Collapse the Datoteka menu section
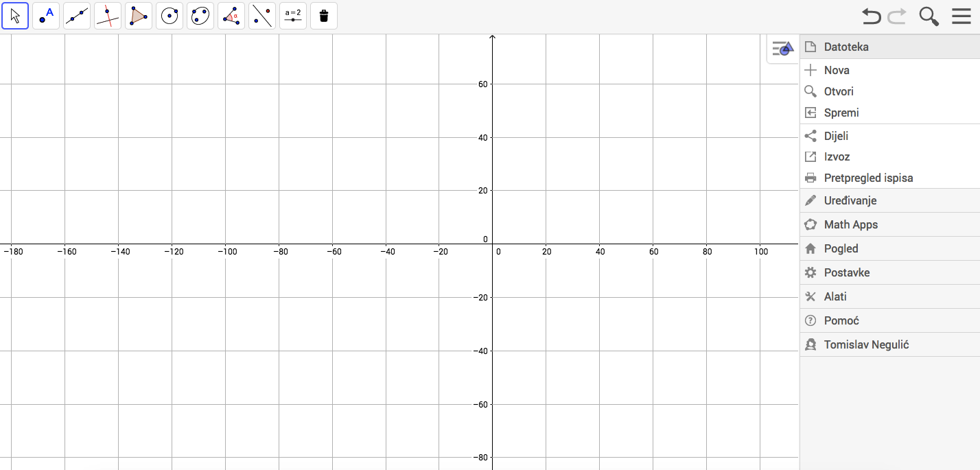980x470 pixels. tap(846, 47)
